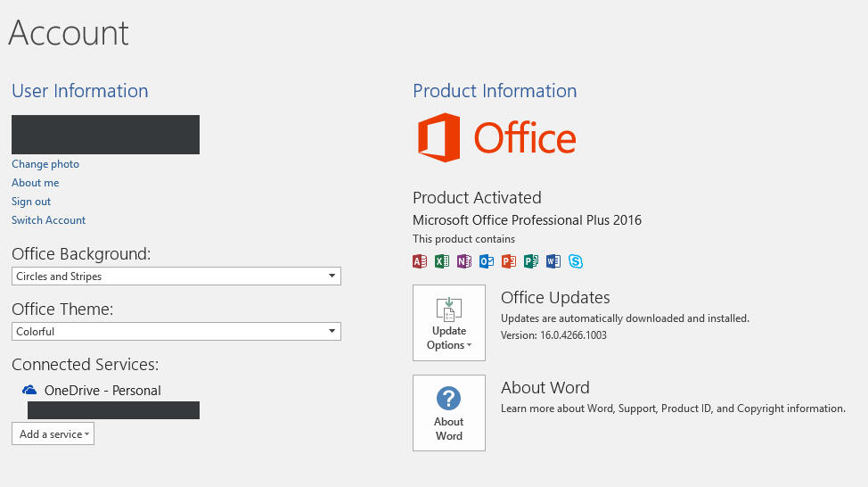Click the Connected Services label
Screen dimensions: 868x487
(x=86, y=364)
